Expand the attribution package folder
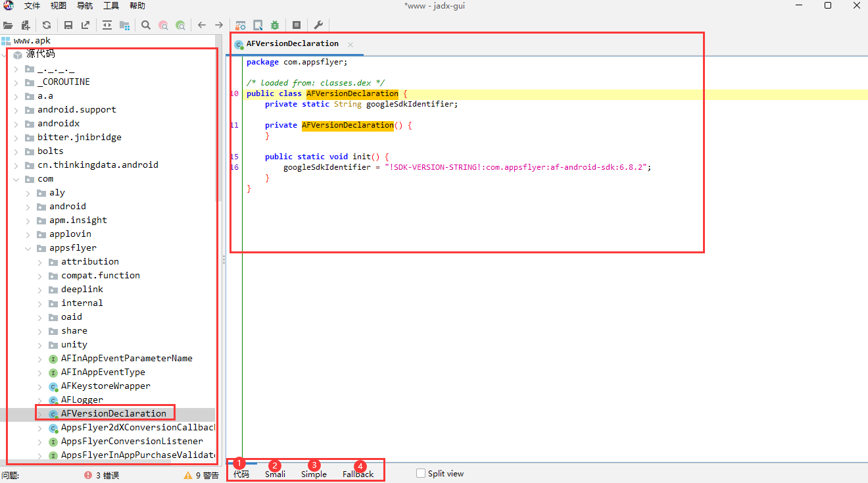The height and width of the screenshot is (483, 868). coord(39,261)
